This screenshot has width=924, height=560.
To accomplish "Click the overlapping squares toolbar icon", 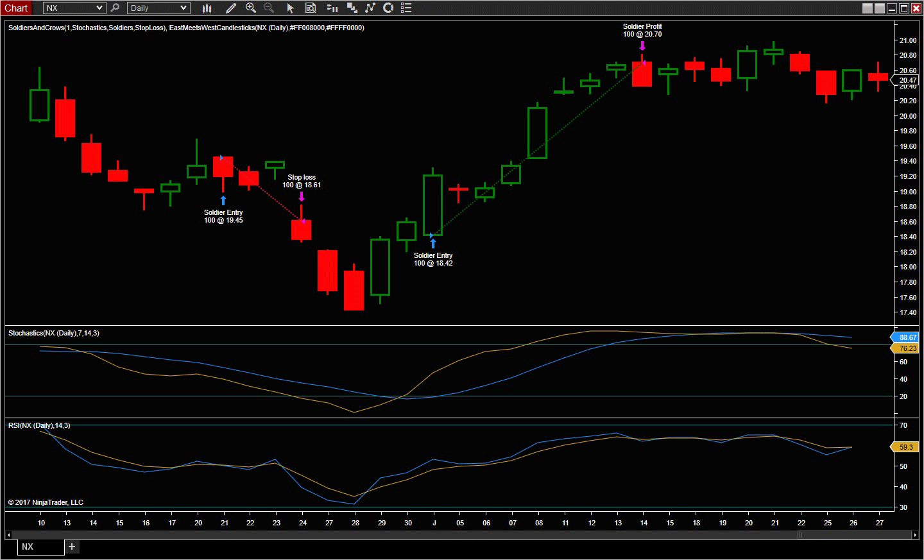I will pos(352,8).
